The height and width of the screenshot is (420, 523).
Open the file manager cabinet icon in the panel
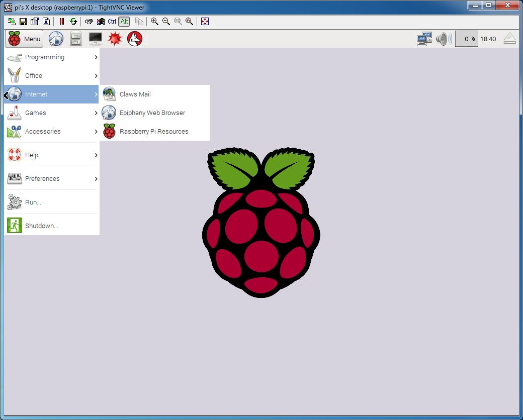point(76,39)
